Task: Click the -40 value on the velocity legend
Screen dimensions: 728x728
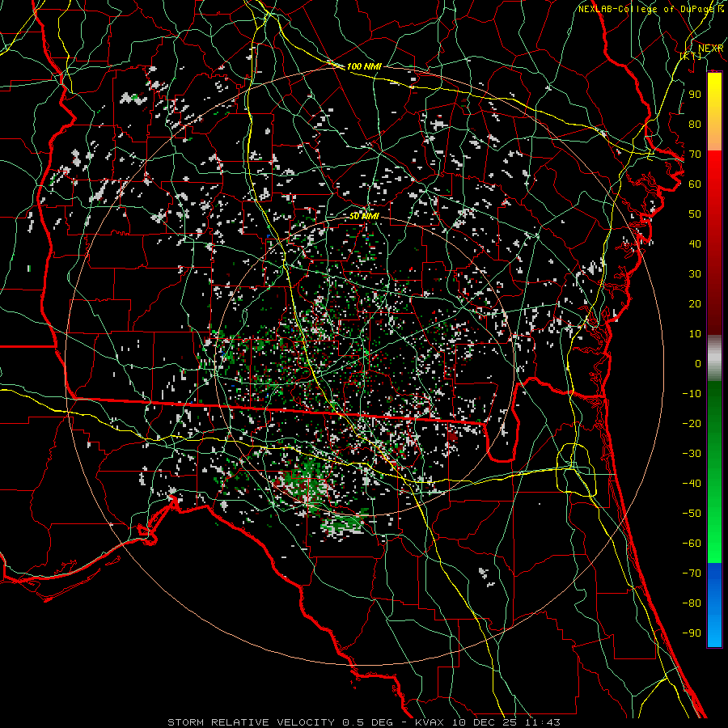Action: (692, 484)
